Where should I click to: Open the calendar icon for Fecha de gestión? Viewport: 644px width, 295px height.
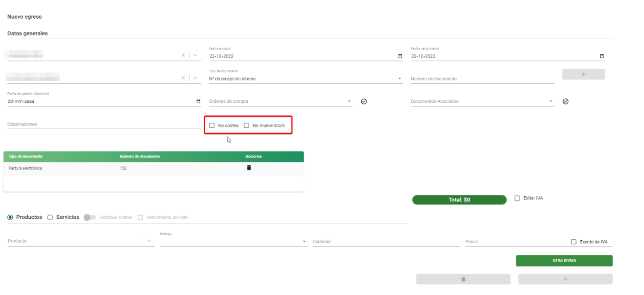[x=198, y=101]
